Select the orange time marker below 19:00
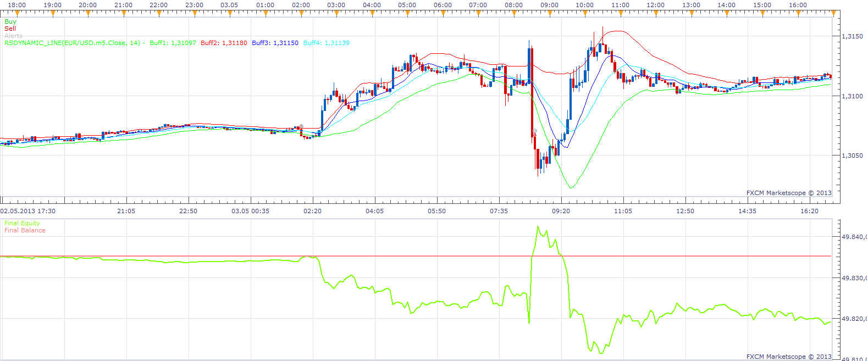 pos(53,13)
